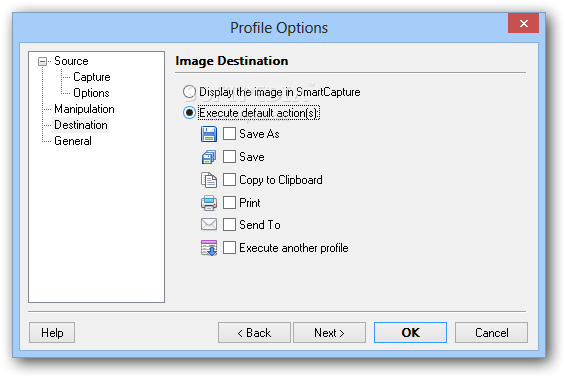Go back with the Back button
This screenshot has width=566, height=378.
(x=254, y=333)
